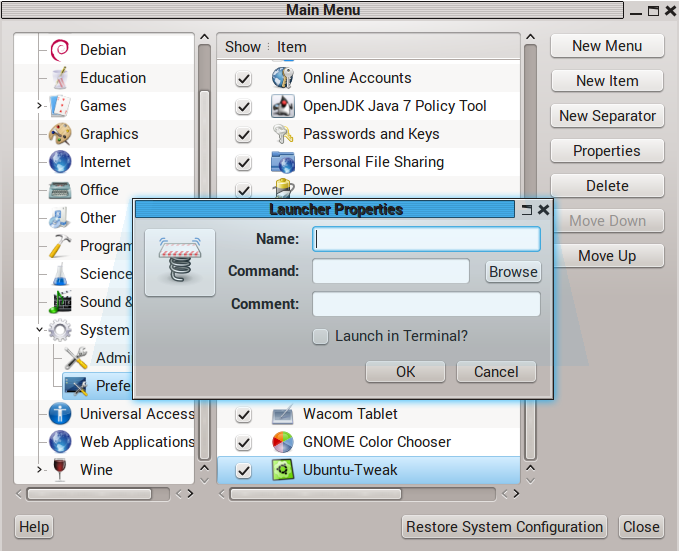This screenshot has height=551, width=679.
Task: Click the Graphics palette icon
Action: tap(60, 134)
